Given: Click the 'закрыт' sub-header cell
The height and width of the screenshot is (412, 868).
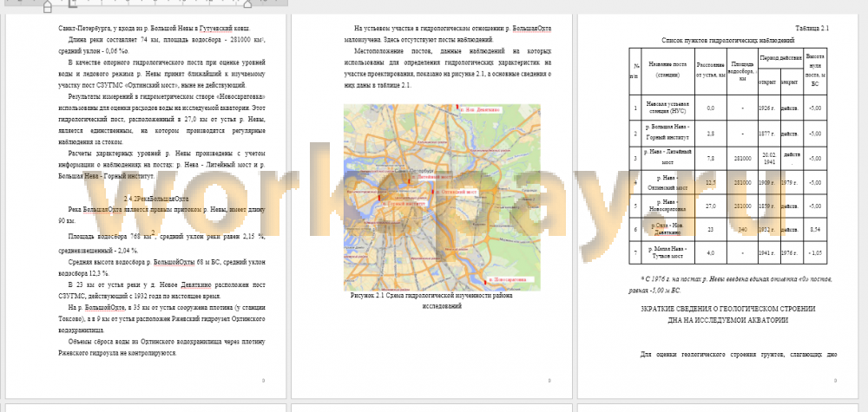Looking at the screenshot, I should 792,82.
